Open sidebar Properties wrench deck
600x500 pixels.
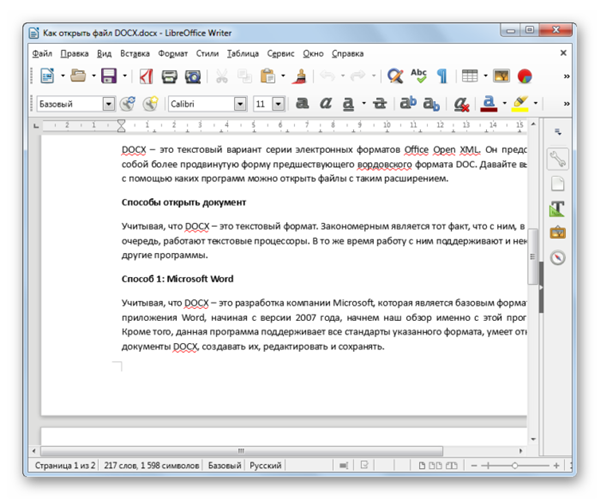pyautogui.click(x=558, y=158)
